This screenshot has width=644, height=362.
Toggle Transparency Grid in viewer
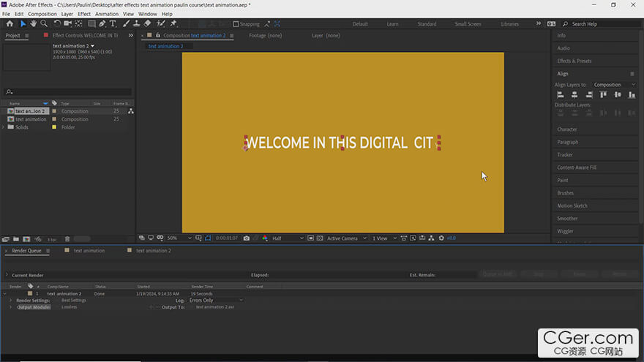(320, 238)
